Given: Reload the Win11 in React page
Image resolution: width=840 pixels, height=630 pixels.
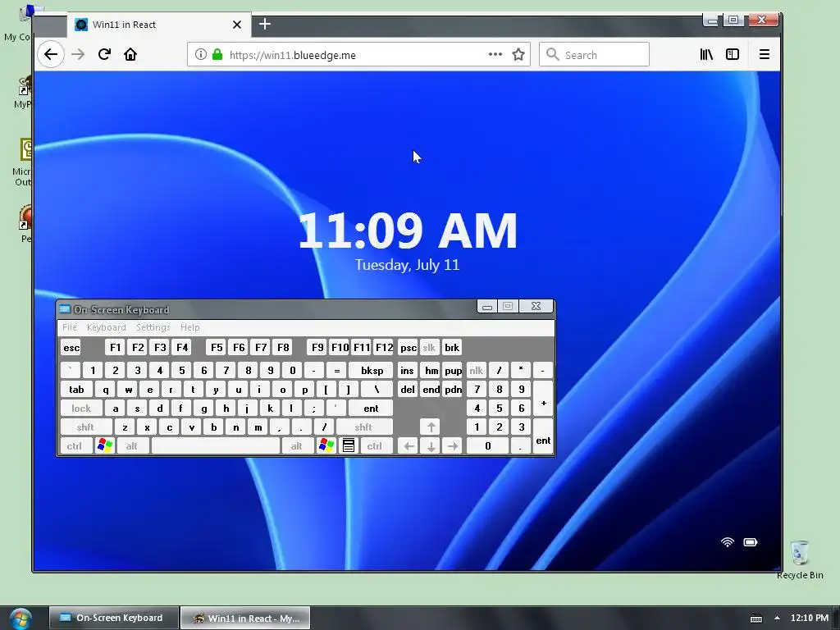Looking at the screenshot, I should pos(104,54).
